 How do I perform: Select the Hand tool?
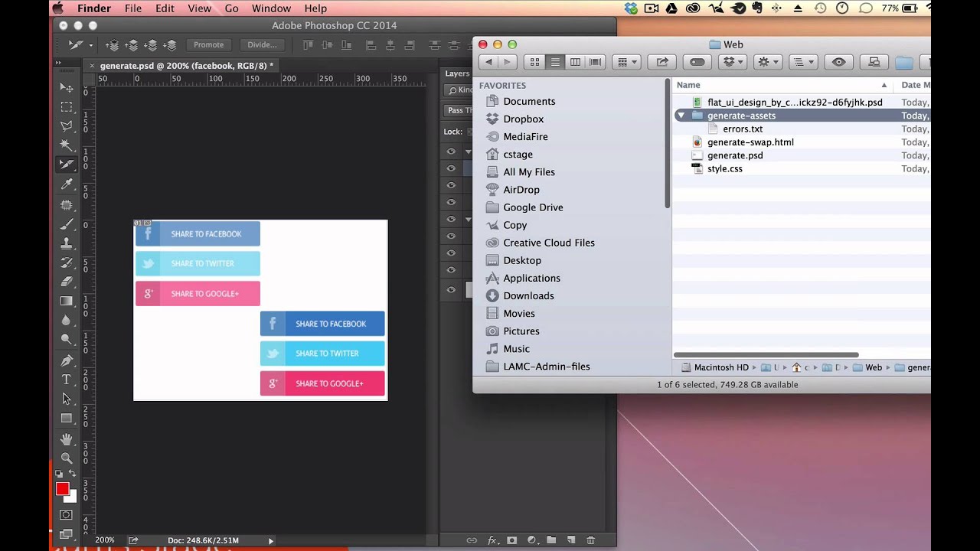click(67, 439)
